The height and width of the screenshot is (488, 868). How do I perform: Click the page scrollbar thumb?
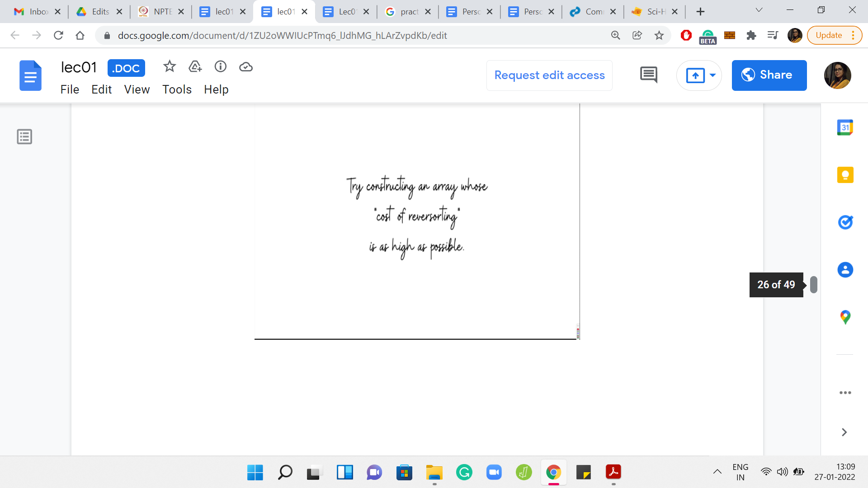point(814,285)
